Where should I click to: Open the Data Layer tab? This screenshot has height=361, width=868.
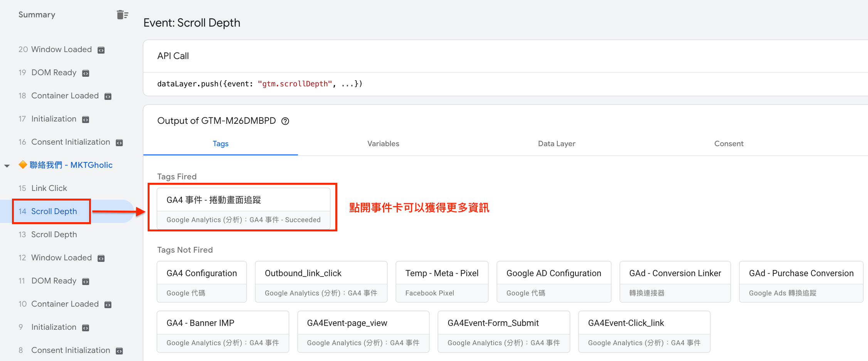[x=557, y=143]
